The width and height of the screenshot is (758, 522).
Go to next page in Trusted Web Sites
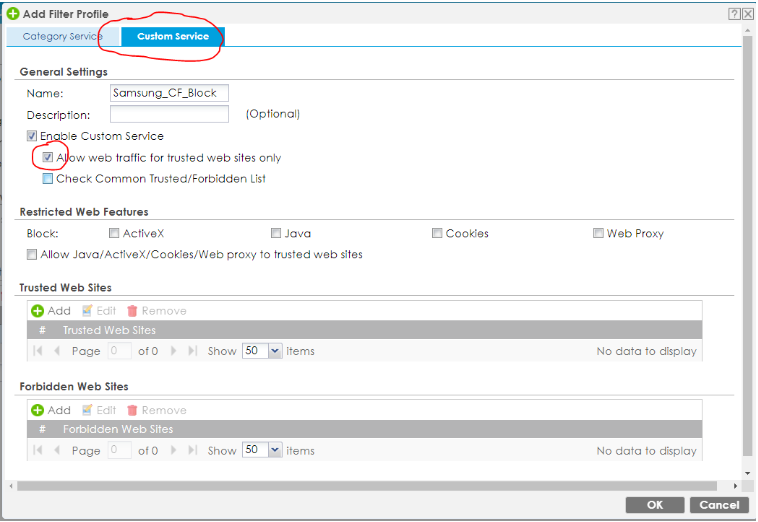click(174, 351)
